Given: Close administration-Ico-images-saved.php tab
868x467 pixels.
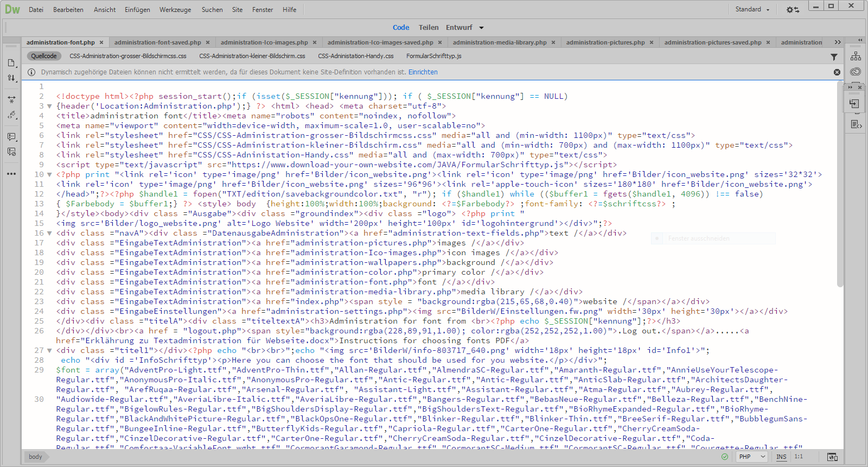Looking at the screenshot, I should [x=440, y=42].
